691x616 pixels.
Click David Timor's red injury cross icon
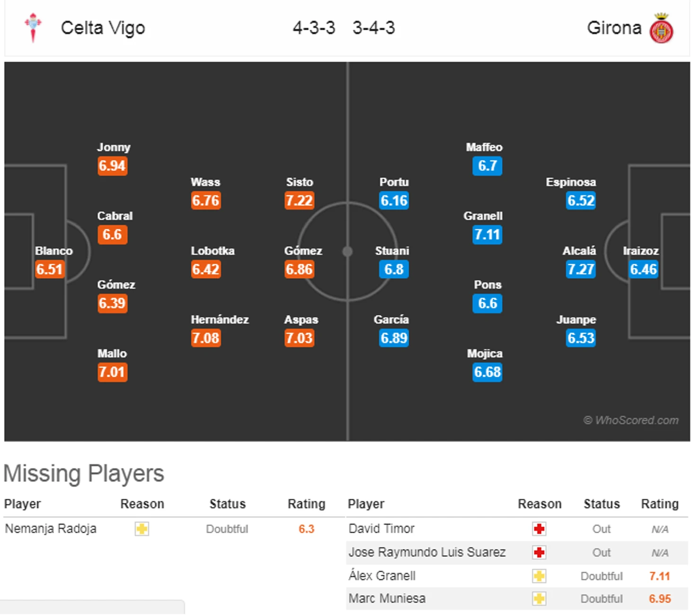point(539,528)
